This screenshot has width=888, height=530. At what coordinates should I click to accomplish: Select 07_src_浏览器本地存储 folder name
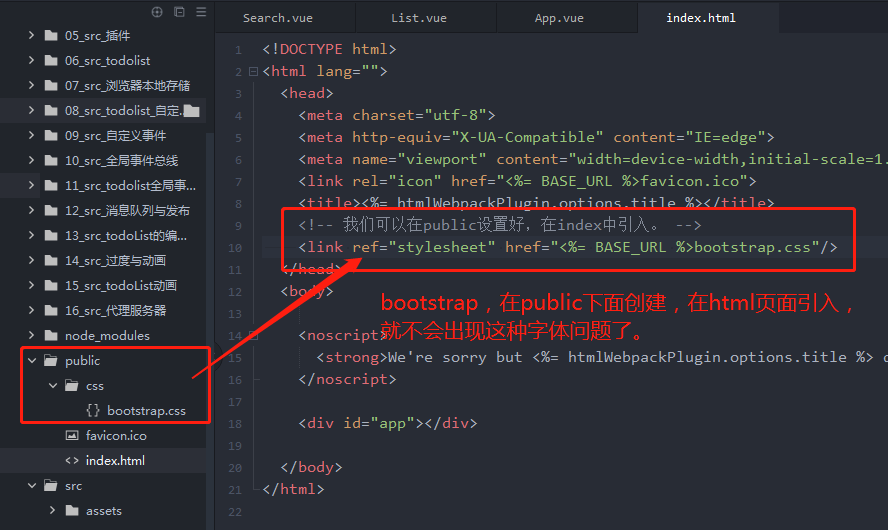pos(127,86)
